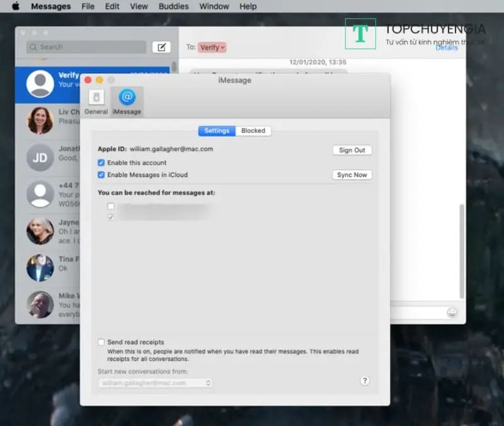Expand the Verify recipient chevron
This screenshot has width=504, height=426.
coord(224,47)
